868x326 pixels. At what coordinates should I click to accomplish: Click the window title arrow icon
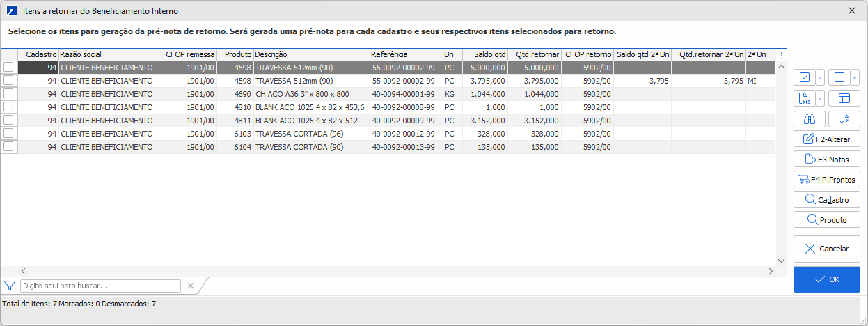(x=11, y=10)
